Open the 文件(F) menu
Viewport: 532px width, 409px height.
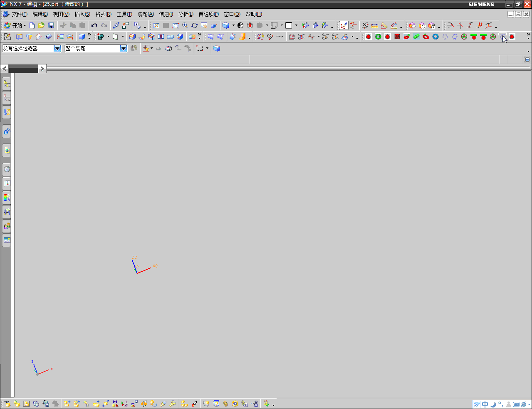click(x=20, y=14)
